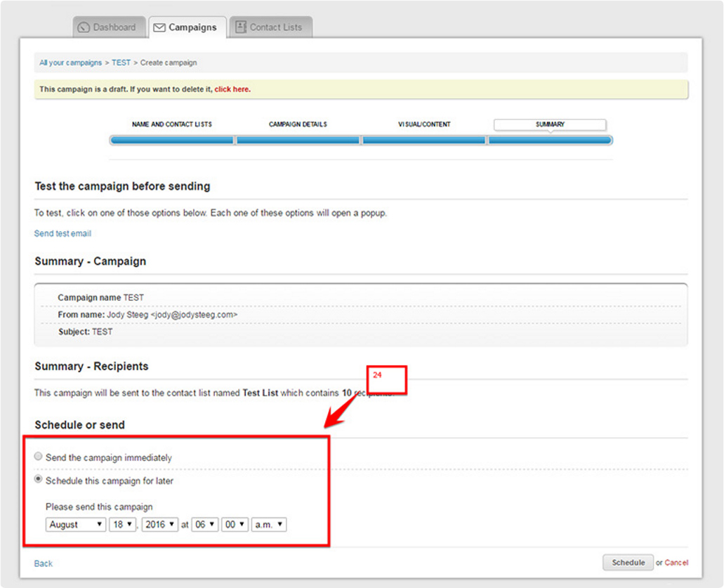Screen dimensions: 724x588
Task: Go to Visual/Content step
Action: coord(424,124)
